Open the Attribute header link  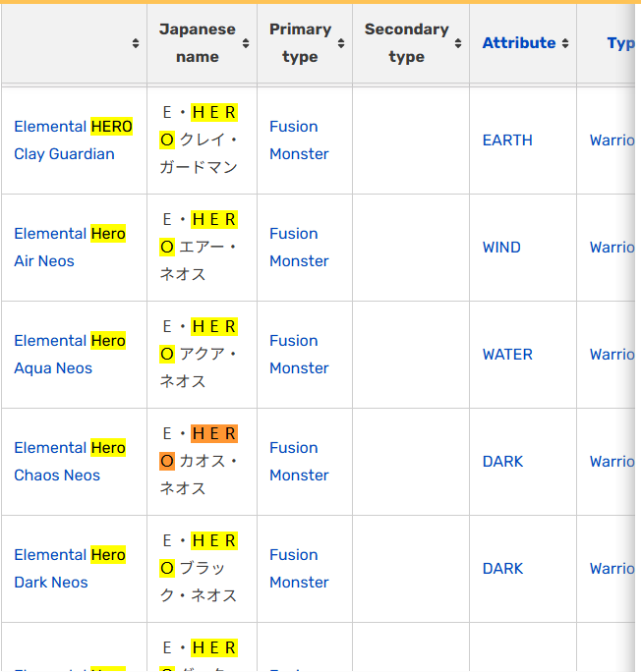coord(519,43)
